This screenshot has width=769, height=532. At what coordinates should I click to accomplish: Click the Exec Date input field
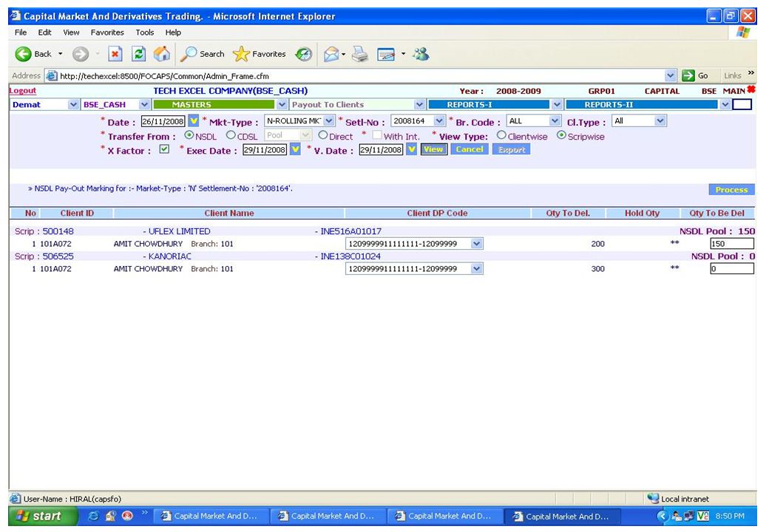265,149
